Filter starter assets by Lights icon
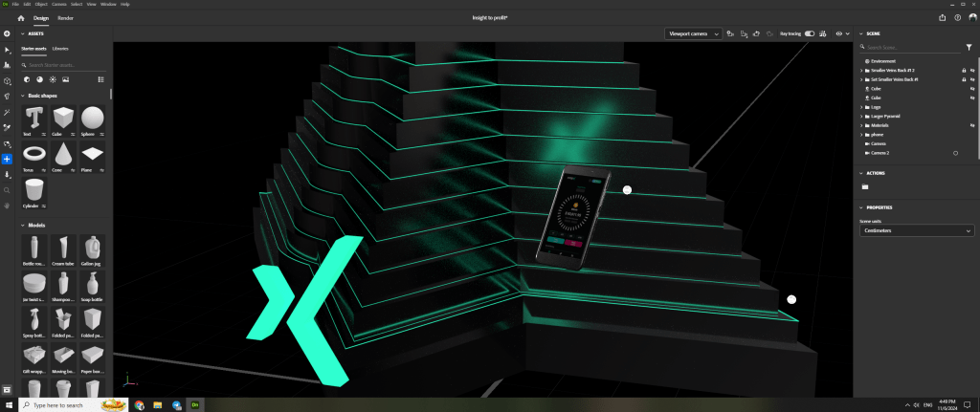This screenshot has width=980, height=412. pos(52,79)
